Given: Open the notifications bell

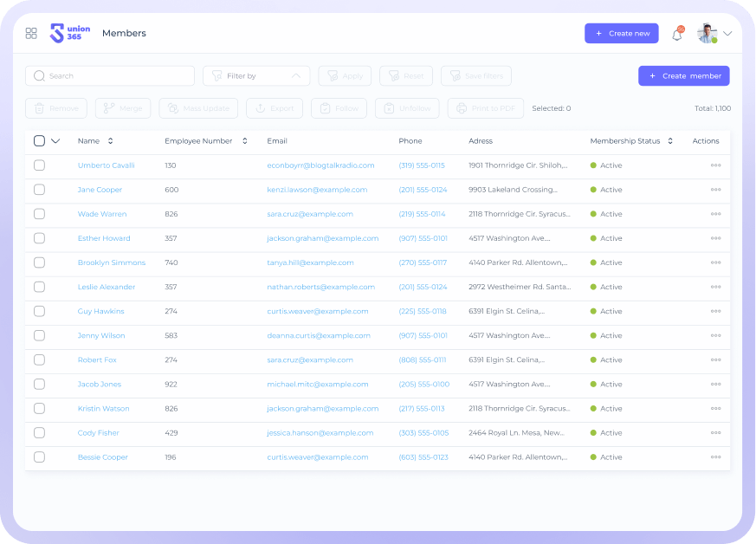Looking at the screenshot, I should coord(677,34).
